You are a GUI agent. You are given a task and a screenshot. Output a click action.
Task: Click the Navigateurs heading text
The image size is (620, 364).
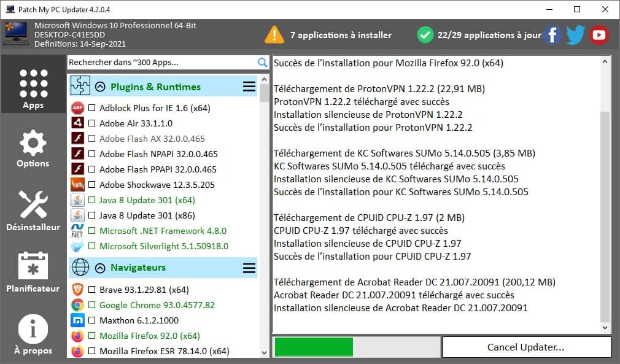pos(138,268)
